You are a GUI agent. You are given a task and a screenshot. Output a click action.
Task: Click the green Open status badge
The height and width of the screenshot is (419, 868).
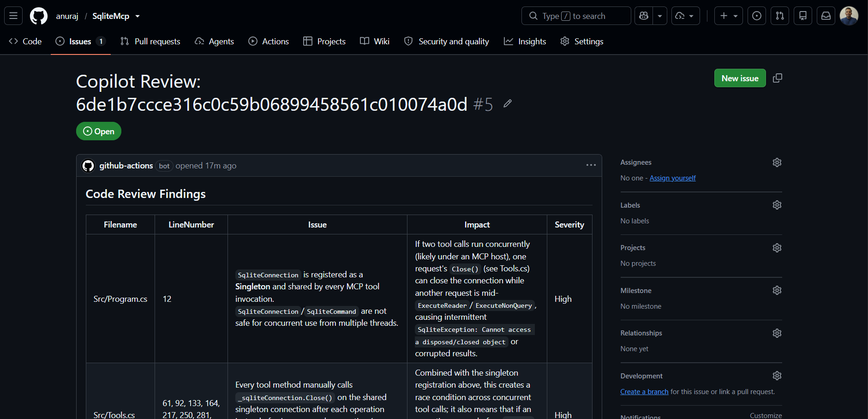pyautogui.click(x=99, y=131)
